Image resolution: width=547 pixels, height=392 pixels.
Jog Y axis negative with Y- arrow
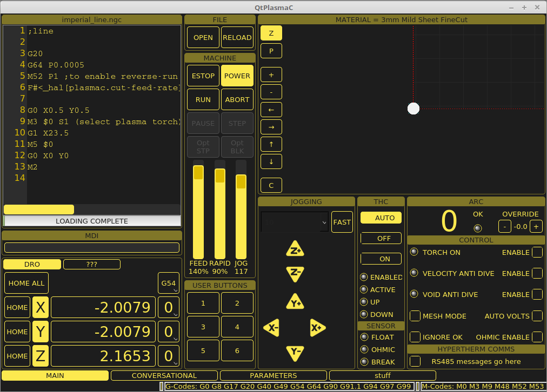click(295, 352)
